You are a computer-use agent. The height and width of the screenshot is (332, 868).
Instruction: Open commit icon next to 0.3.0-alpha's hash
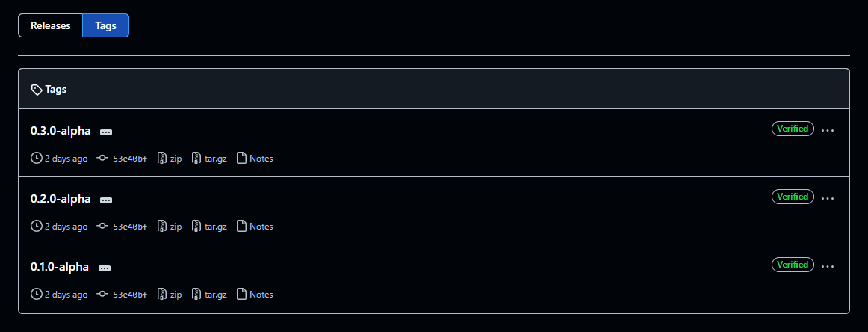102,159
